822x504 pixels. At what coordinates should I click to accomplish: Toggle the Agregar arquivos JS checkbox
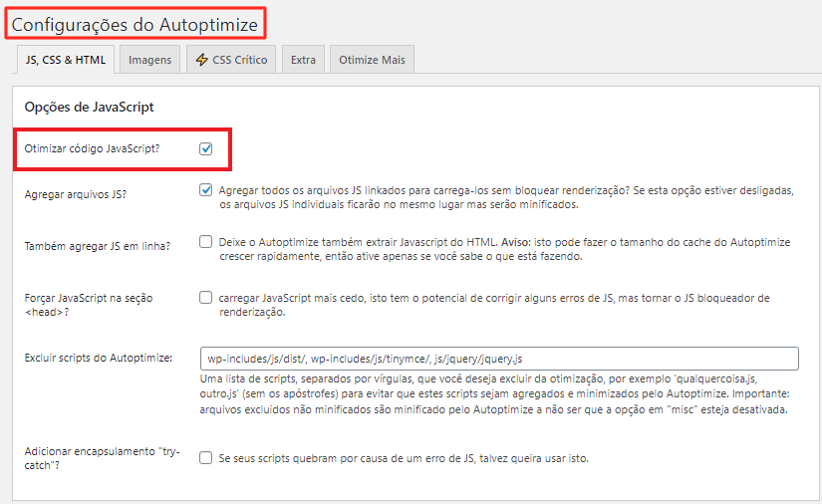pos(205,189)
